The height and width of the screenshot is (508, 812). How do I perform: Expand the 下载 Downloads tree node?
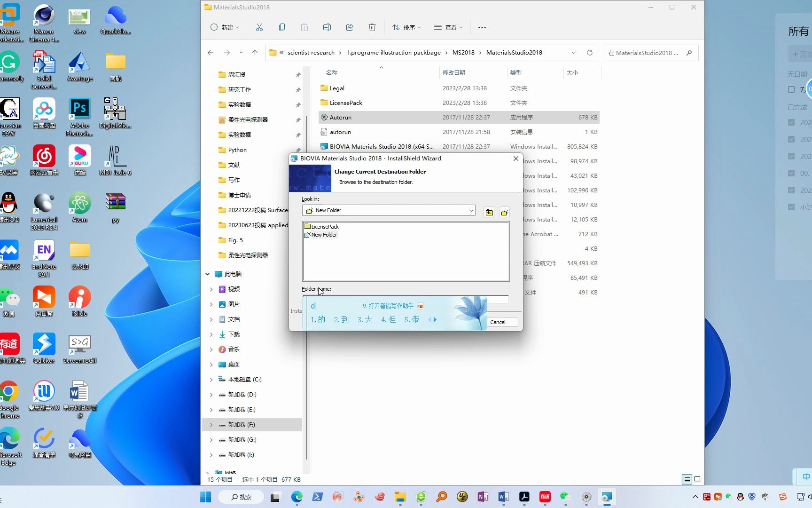point(211,334)
